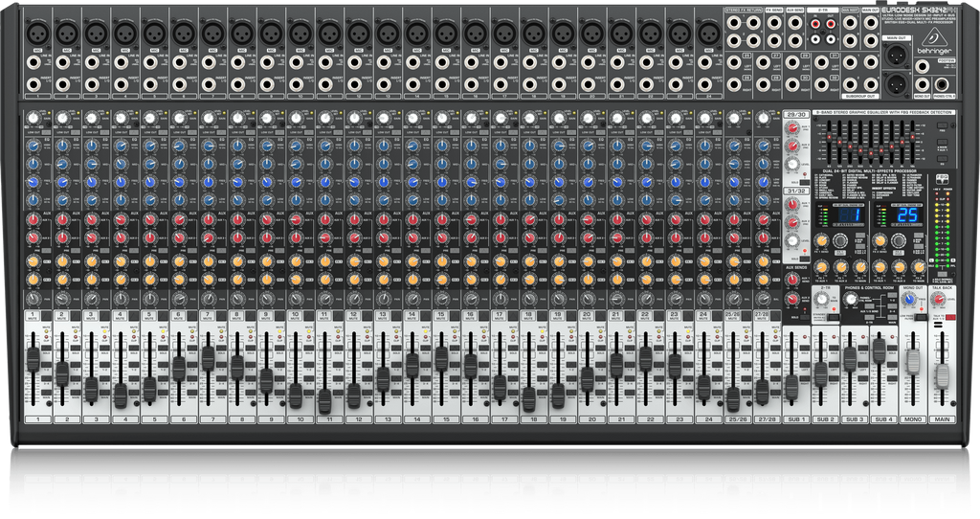Click the orange FX 1 SEND knob
The height and width of the screenshot is (519, 980).
[x=821, y=240]
